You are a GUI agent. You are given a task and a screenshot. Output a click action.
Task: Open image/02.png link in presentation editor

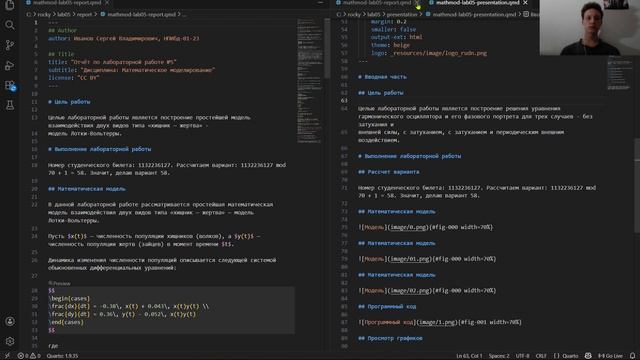pos(410,291)
